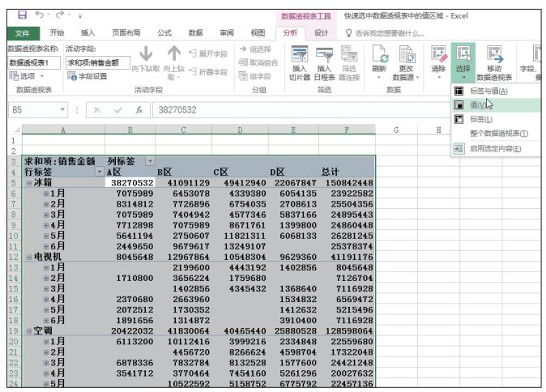Image resolution: width=546 pixels, height=392 pixels.
Task: Switch to the 开始 ribbon tab
Action: (x=57, y=32)
